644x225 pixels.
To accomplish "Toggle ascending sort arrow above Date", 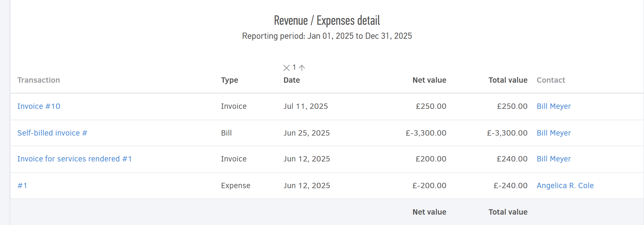I will coord(302,68).
